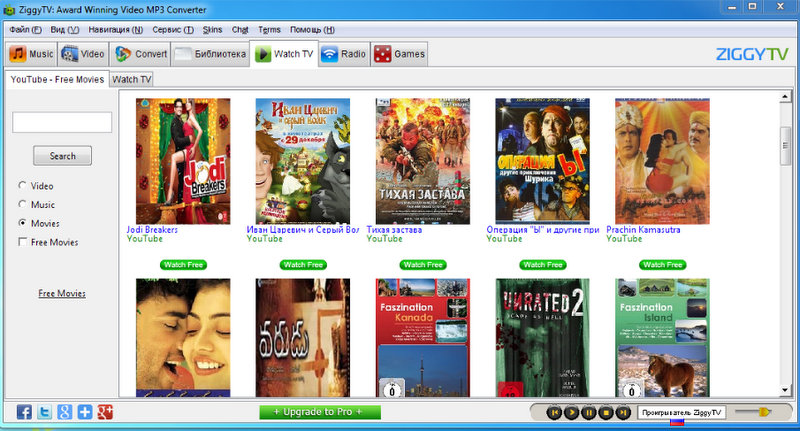Watch Free button above Unrated 2 poster
Viewport: 800px width, 431px height.
click(x=543, y=265)
